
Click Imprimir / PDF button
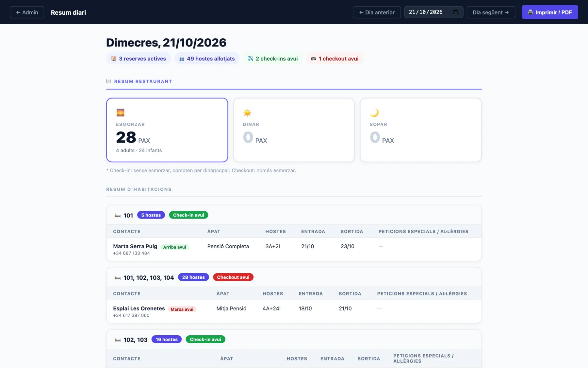550,12
